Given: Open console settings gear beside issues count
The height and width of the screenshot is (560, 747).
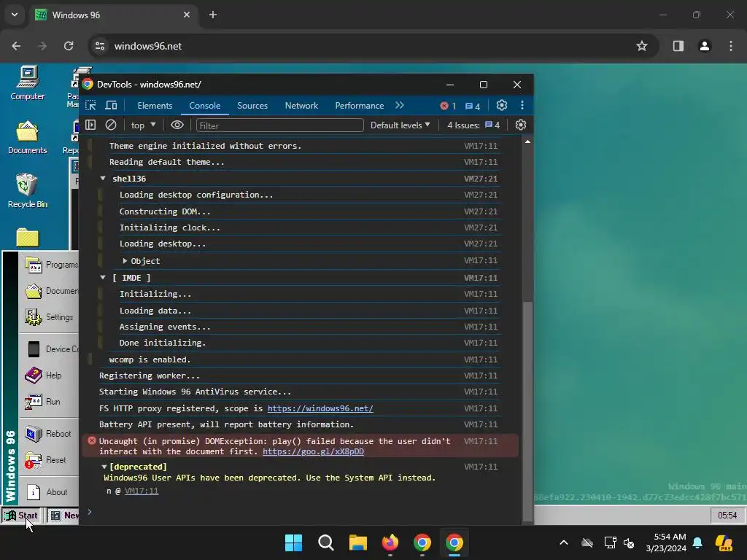Looking at the screenshot, I should tap(521, 125).
